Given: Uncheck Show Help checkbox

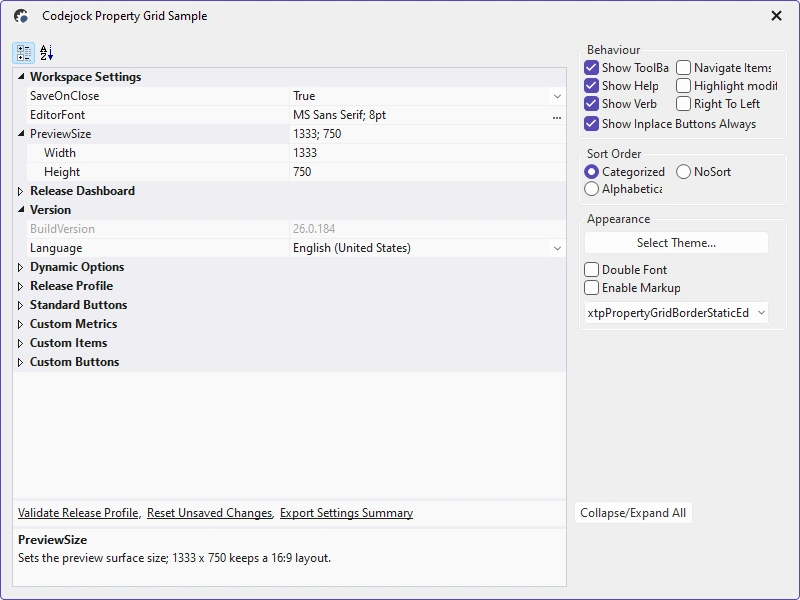Looking at the screenshot, I should pyautogui.click(x=591, y=86).
